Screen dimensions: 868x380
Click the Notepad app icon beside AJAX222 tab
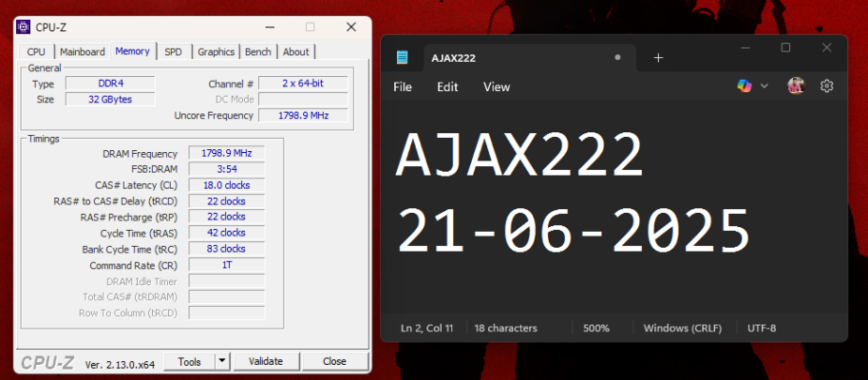[403, 58]
